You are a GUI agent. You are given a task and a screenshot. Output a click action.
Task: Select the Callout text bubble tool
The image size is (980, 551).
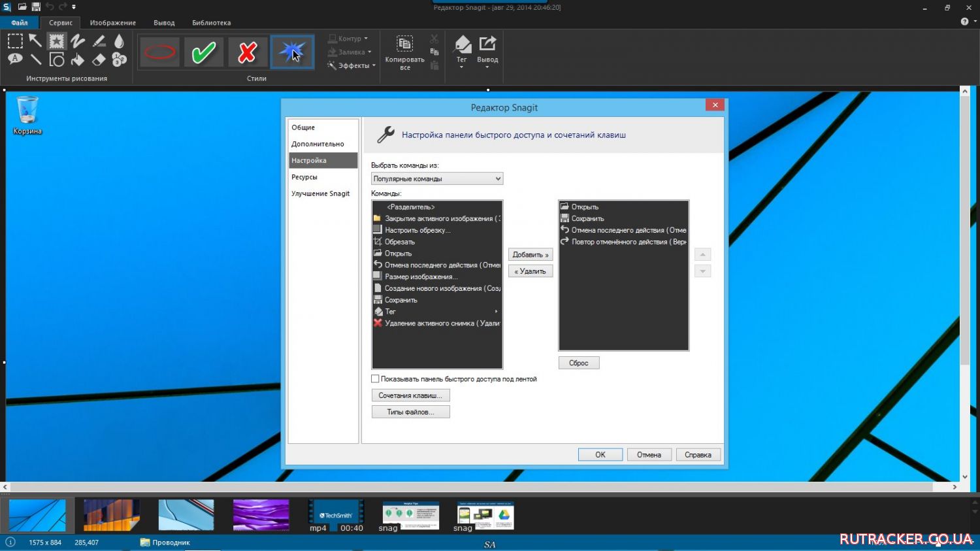[14, 59]
